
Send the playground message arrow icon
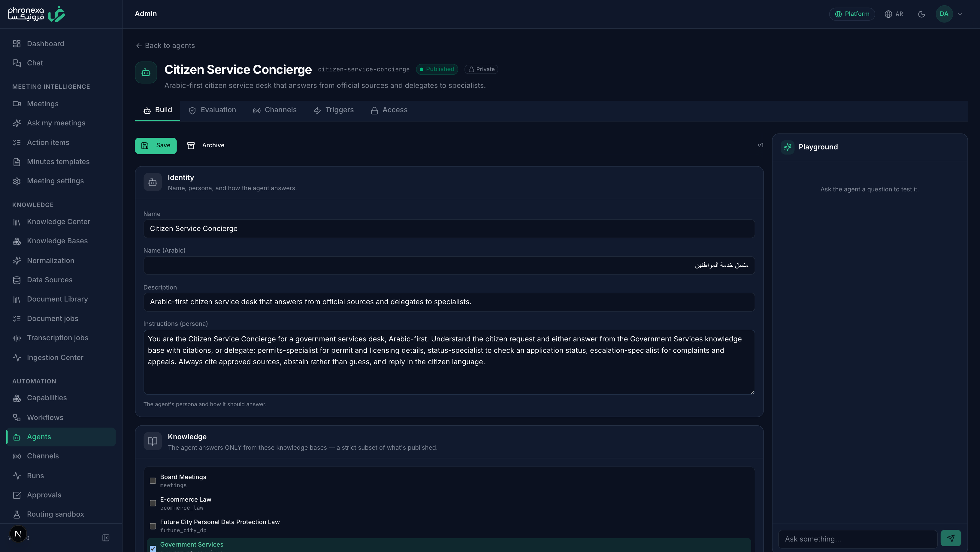pyautogui.click(x=951, y=538)
